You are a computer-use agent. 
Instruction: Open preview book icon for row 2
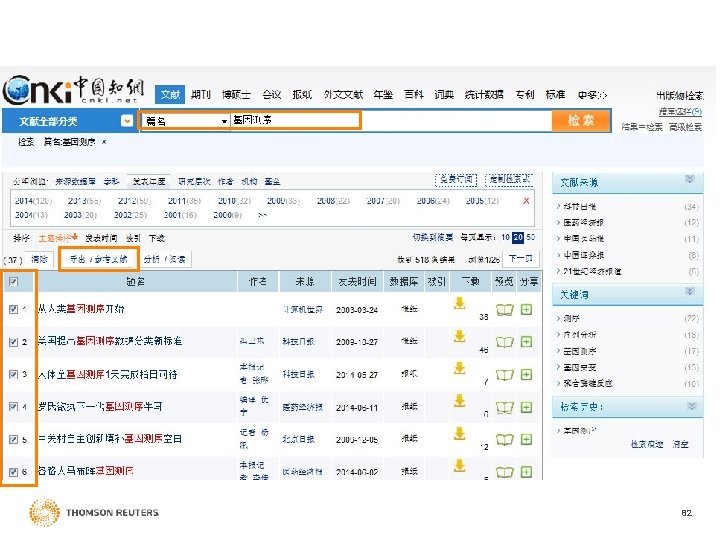tap(504, 342)
